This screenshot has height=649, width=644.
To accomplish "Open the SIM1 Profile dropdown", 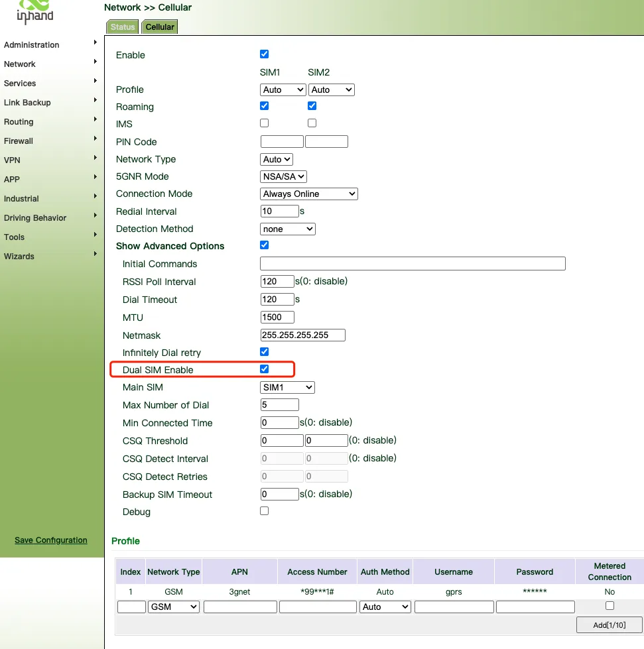I will click(x=283, y=89).
